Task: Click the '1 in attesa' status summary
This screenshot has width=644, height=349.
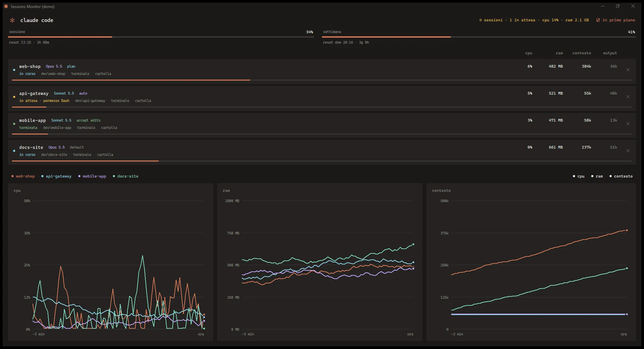Action: [x=522, y=20]
